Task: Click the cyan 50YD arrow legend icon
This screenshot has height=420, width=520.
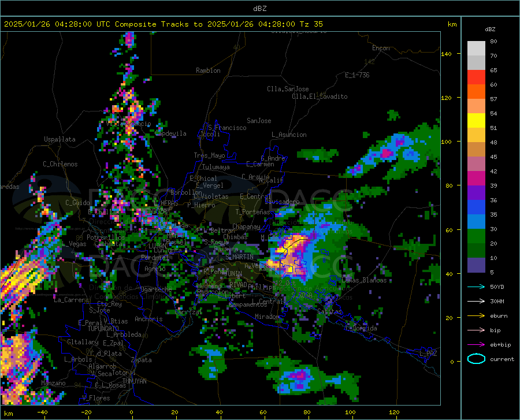Action: tap(476, 287)
